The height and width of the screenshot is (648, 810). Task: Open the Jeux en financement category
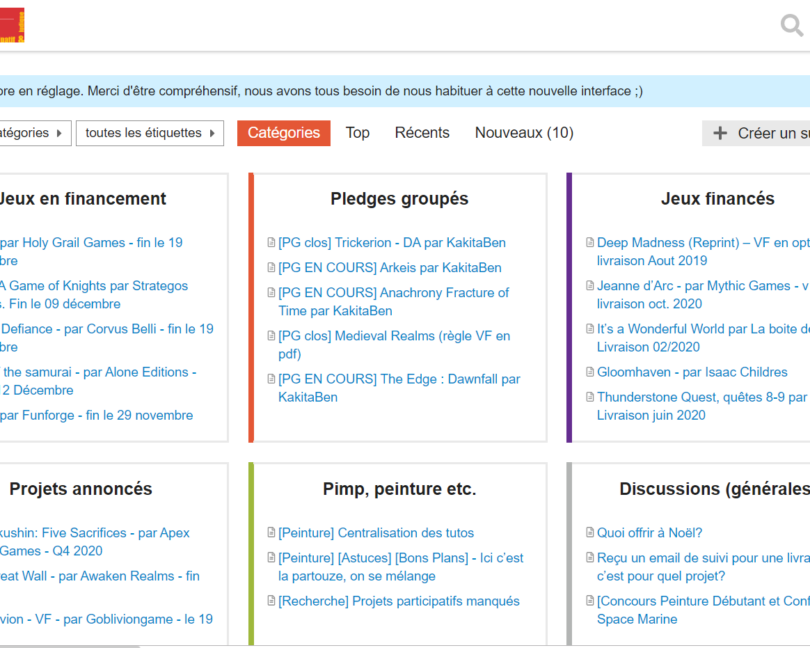pos(83,199)
